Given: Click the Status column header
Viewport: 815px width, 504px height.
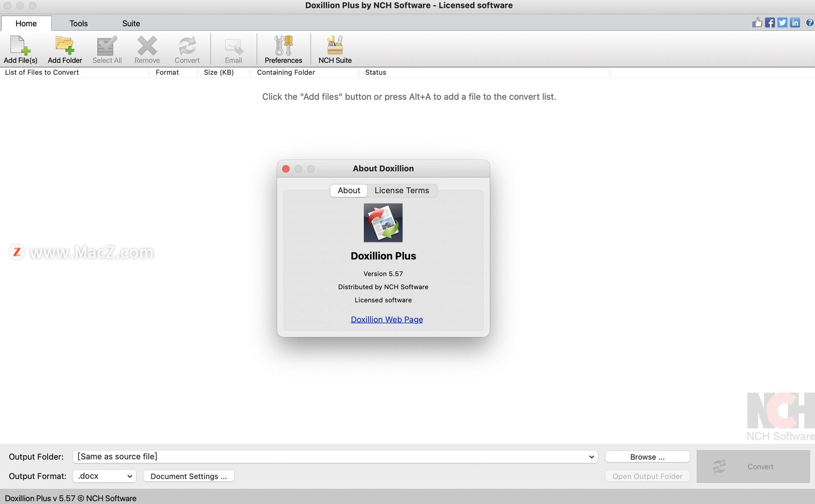Looking at the screenshot, I should (484, 73).
